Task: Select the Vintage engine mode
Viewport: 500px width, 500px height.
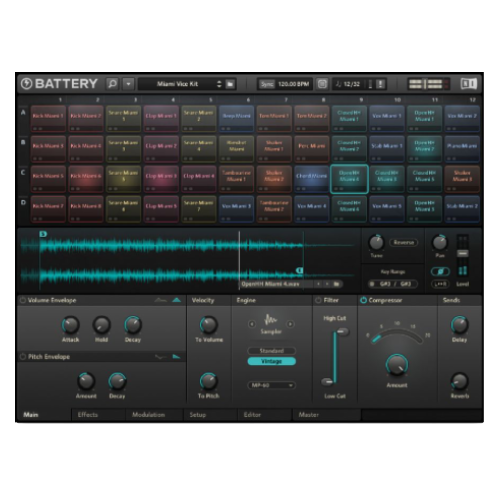Action: tap(271, 361)
